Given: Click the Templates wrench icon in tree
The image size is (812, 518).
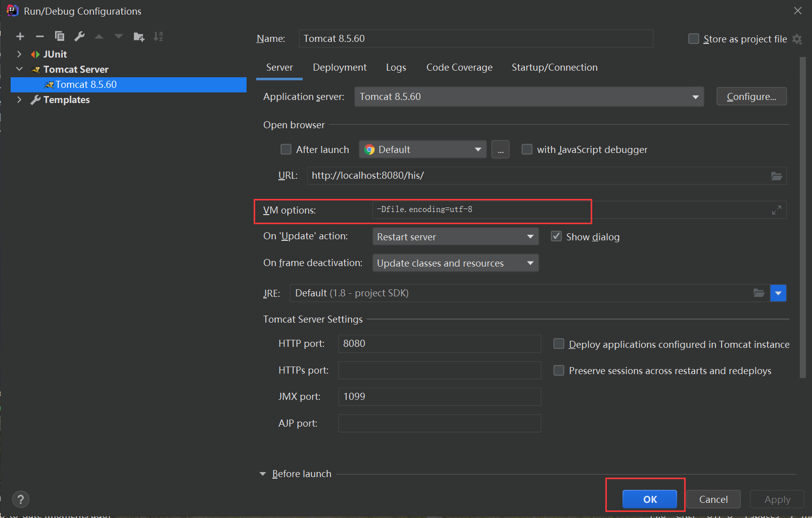Looking at the screenshot, I should 35,99.
